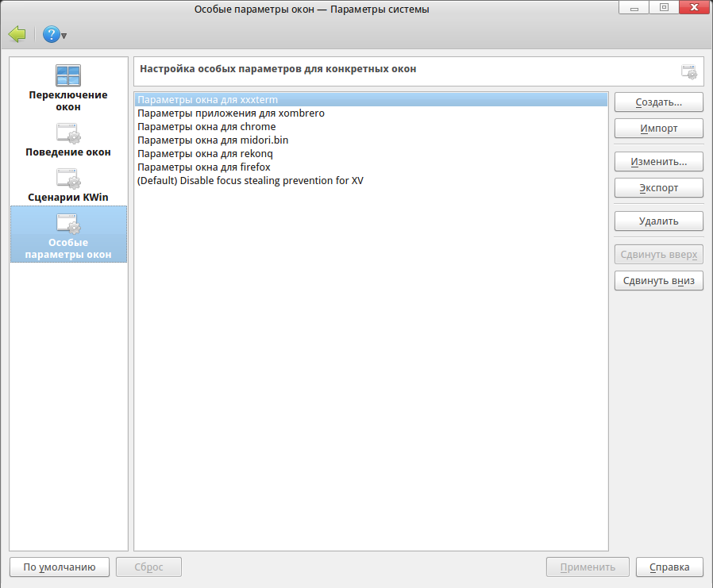Close the window with red X
Viewport: 713px width, 588px height.
pos(695,7)
